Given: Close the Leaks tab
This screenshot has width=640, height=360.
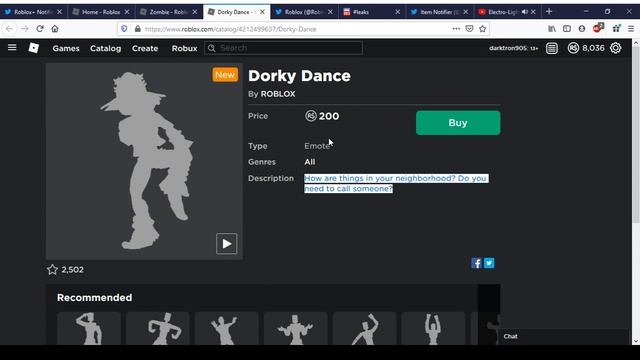Looking at the screenshot, I should 398,12.
